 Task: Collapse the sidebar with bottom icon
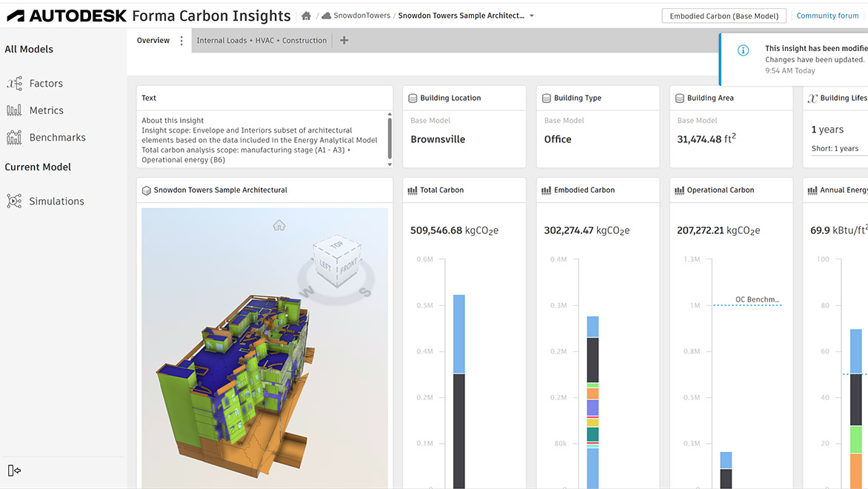pos(14,470)
